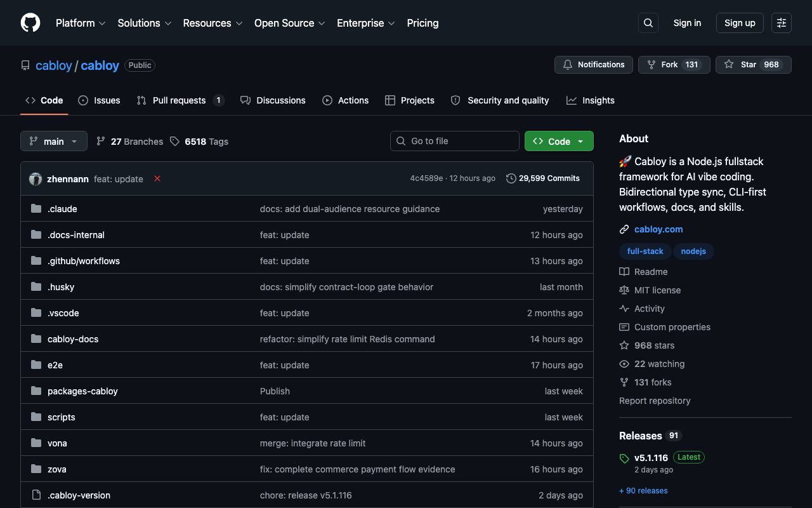Click the green tag icon beside v5.1.116

(x=624, y=458)
